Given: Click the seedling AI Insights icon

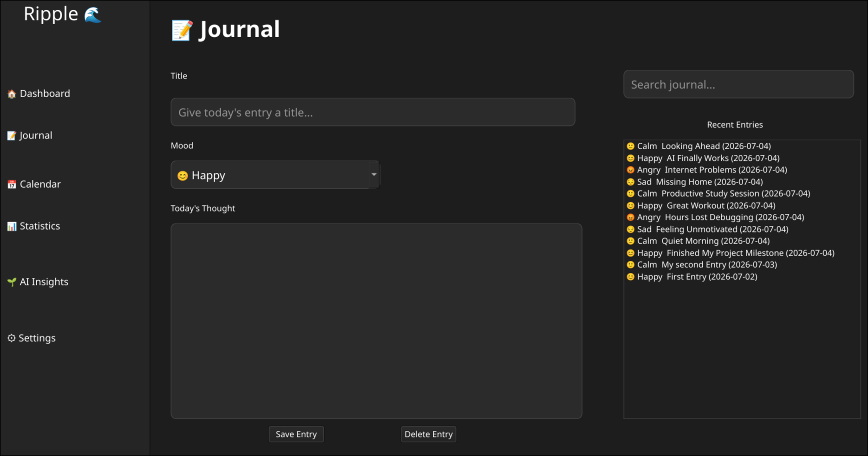Looking at the screenshot, I should [12, 282].
